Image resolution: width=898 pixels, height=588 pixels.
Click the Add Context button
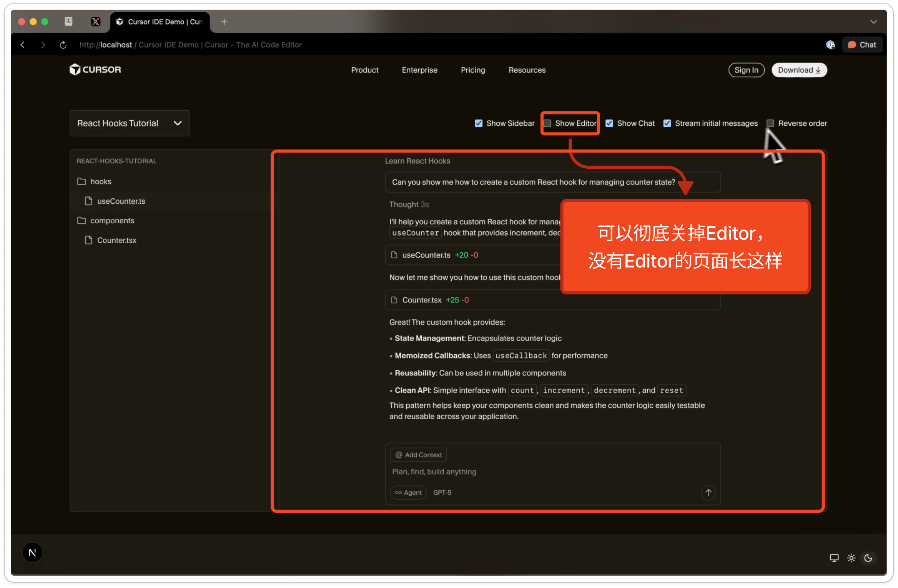[419, 455]
